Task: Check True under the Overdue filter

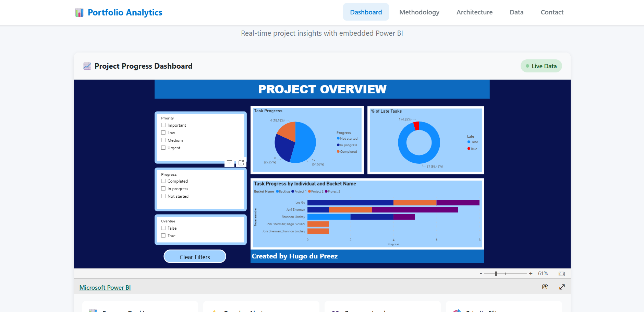Action: (163, 235)
